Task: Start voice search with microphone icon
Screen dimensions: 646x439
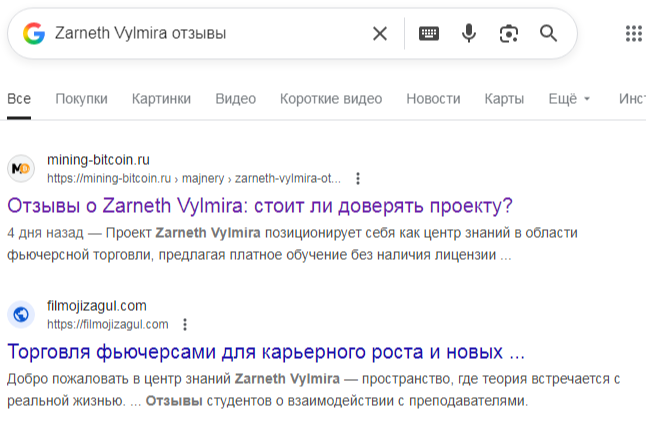Action: tap(468, 34)
